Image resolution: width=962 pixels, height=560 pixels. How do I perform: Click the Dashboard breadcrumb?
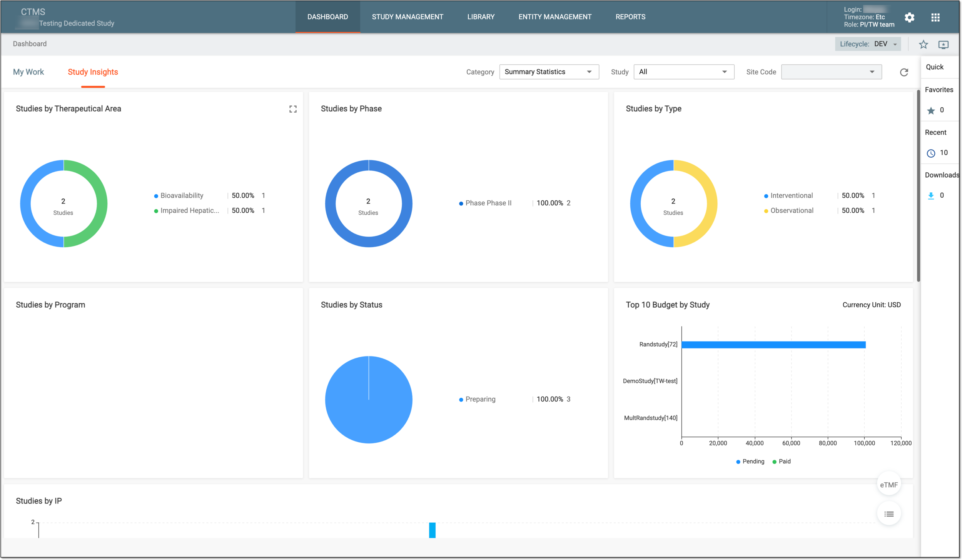[30, 44]
